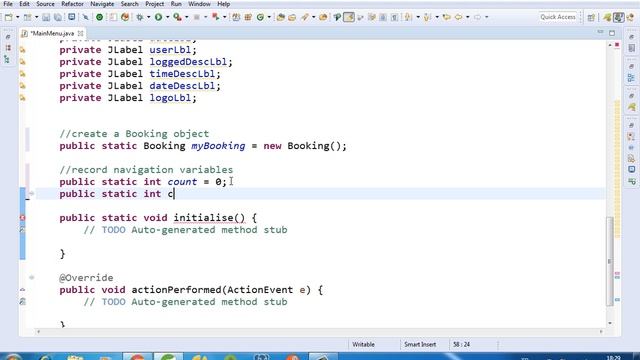Click the Next Annotation toolbar icon
This screenshot has height=360, width=640.
pos(408,17)
